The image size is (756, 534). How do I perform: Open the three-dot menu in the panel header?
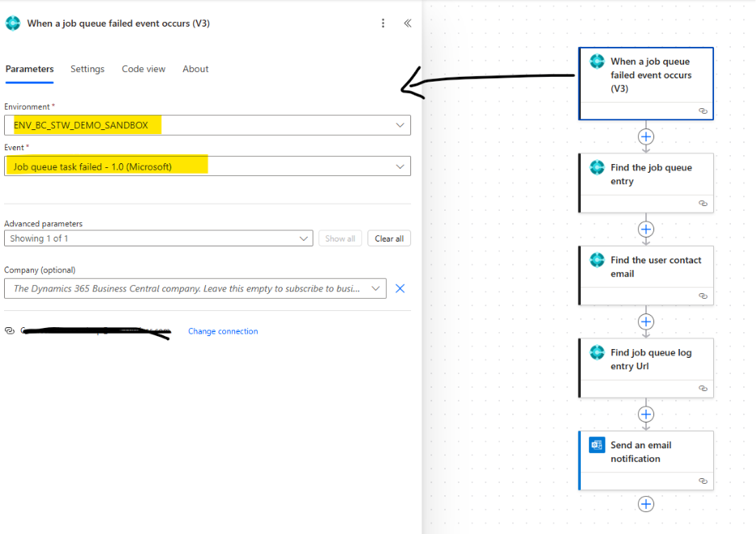point(383,23)
